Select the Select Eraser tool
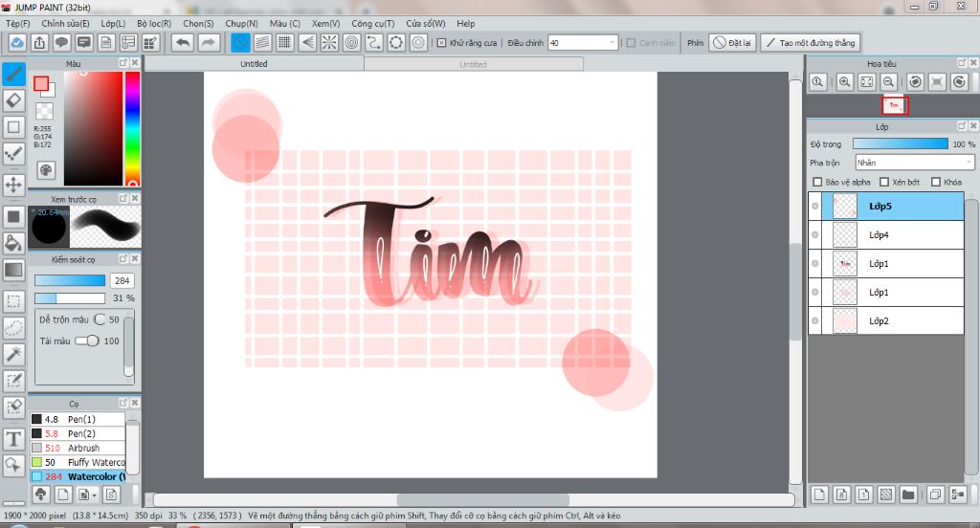 pyautogui.click(x=13, y=407)
